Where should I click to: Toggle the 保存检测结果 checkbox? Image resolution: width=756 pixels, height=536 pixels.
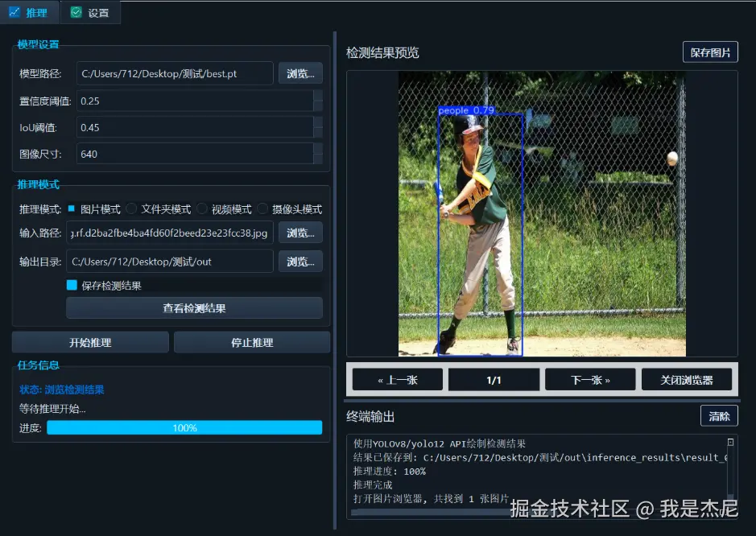72,286
